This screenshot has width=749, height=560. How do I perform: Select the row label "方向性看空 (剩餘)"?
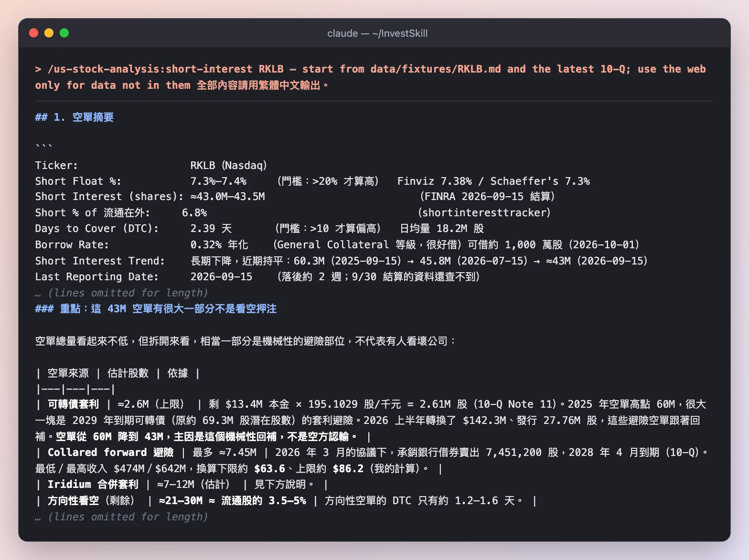[x=91, y=501]
